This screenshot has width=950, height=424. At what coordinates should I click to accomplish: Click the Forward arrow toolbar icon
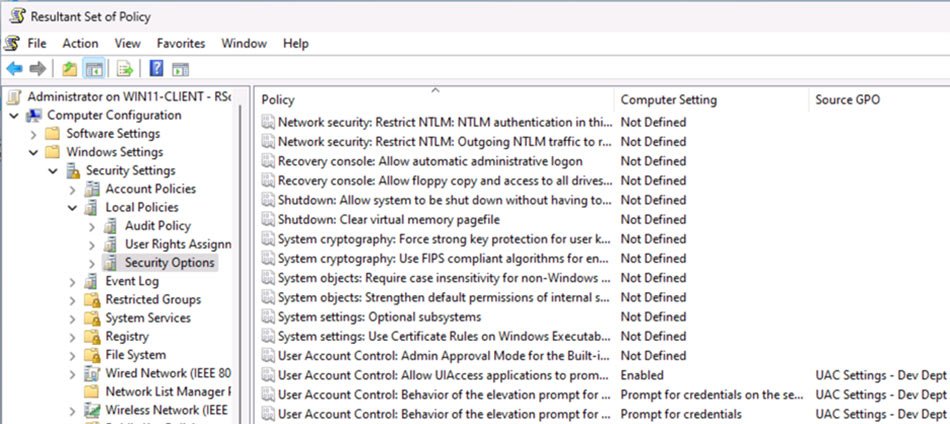click(x=38, y=69)
